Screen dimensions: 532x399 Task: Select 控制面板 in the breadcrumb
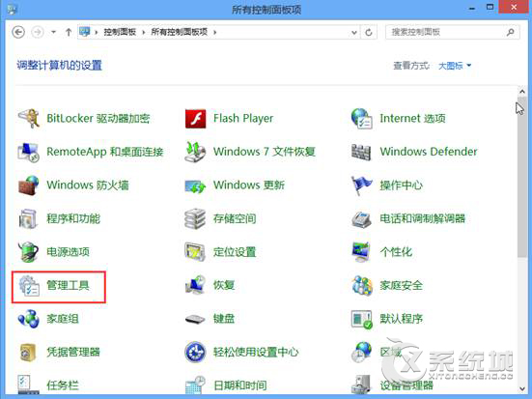120,32
